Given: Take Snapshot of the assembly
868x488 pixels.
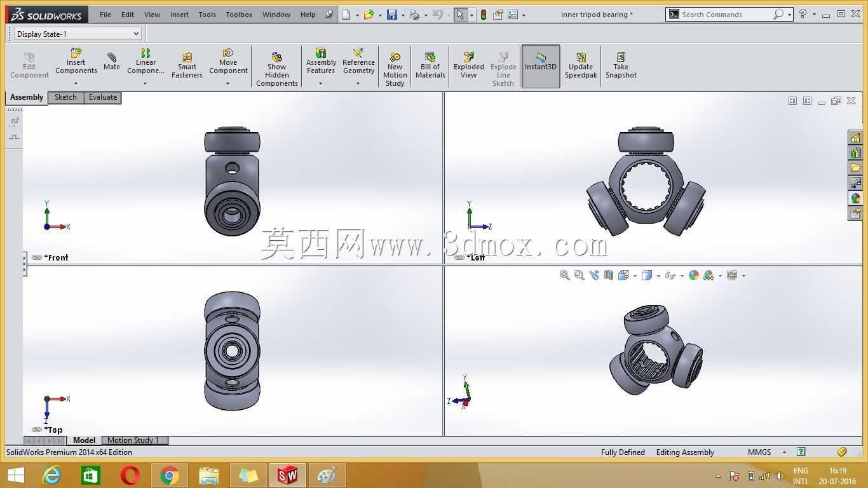Looking at the screenshot, I should pos(621,65).
